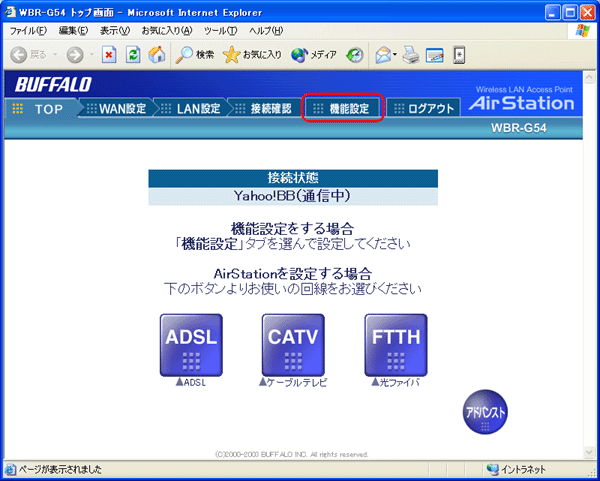The height and width of the screenshot is (481, 600).
Task: Open the round アドバンスト advanced button
Action: pyautogui.click(x=485, y=412)
